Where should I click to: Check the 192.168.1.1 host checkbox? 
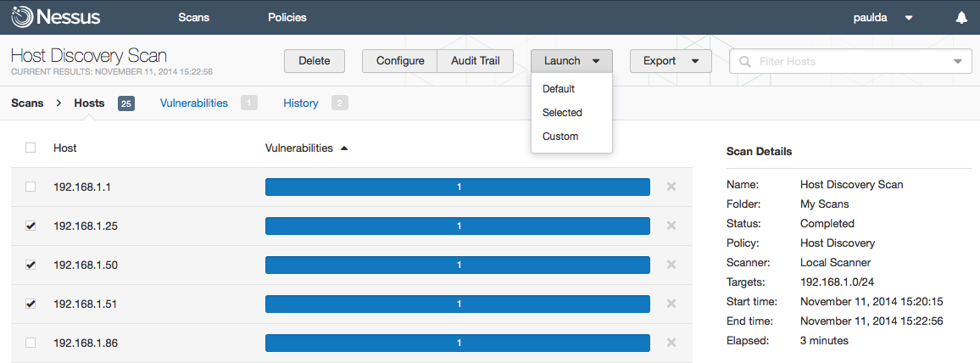(x=30, y=187)
